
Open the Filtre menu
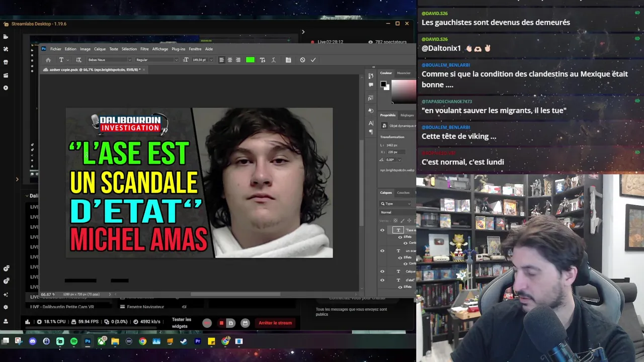(144, 49)
